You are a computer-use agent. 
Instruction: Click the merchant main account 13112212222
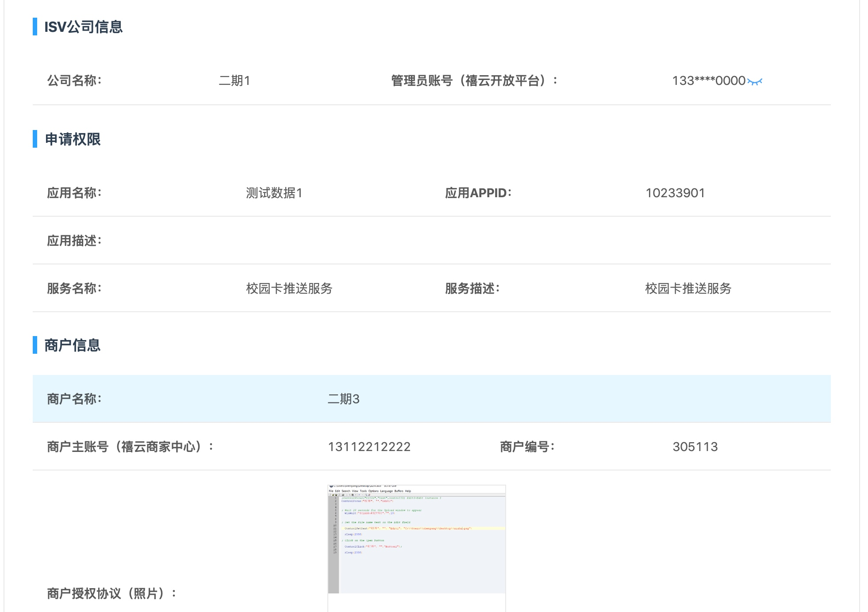tap(369, 447)
